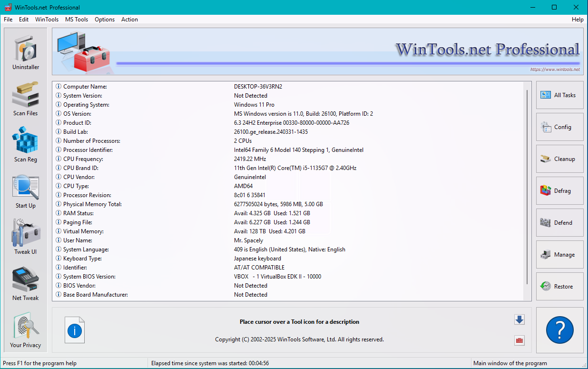Select the 2 CPUs value
The width and height of the screenshot is (588, 369).
click(x=243, y=141)
